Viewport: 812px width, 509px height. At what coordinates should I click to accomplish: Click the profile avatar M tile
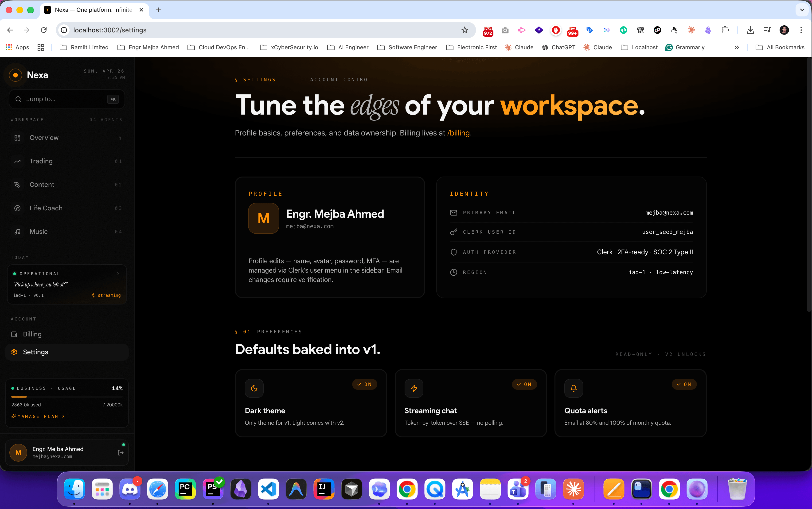(264, 218)
